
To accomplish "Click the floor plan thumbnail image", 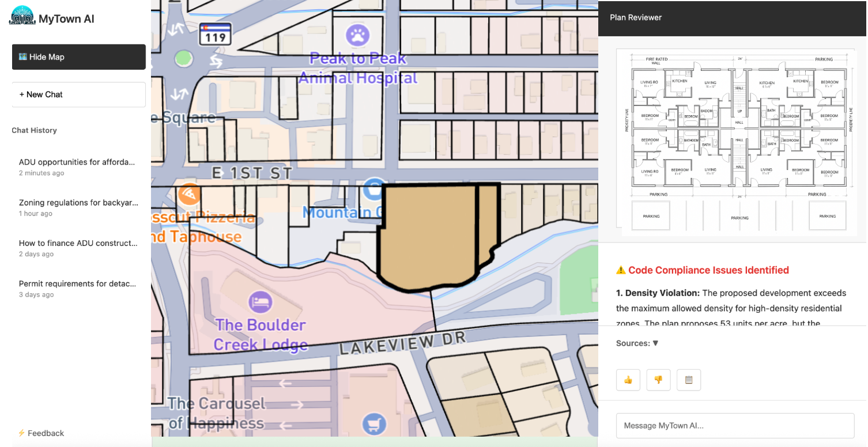I will click(736, 142).
